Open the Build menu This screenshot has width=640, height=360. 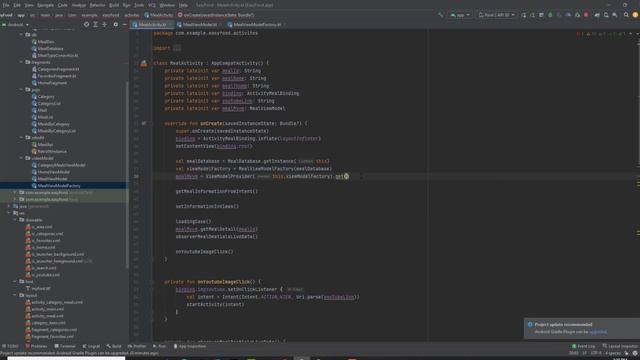tap(114, 5)
